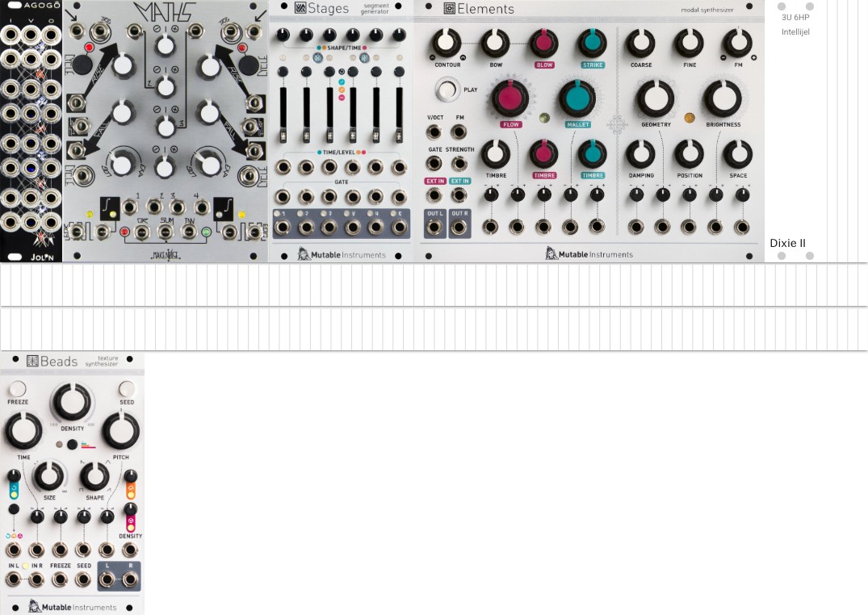The height and width of the screenshot is (615, 868).
Task: Click the OUT L jack on Elements
Action: click(x=434, y=228)
